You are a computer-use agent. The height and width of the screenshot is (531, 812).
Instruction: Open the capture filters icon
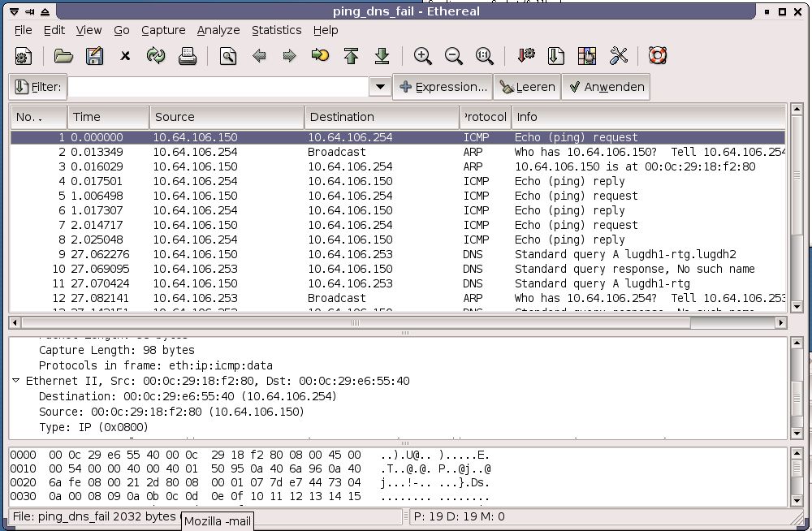coord(525,56)
